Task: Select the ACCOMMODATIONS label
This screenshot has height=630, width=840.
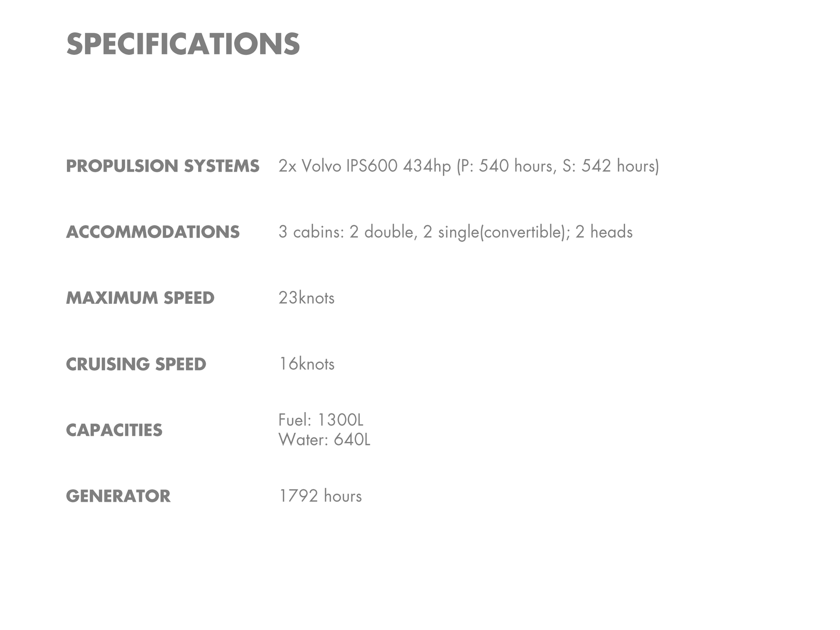Action: tap(153, 232)
